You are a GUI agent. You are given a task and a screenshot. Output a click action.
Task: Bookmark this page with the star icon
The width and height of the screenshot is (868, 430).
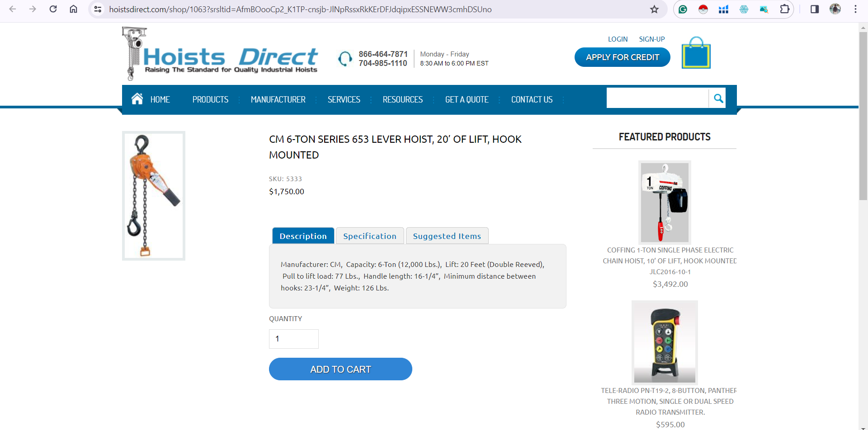point(654,9)
